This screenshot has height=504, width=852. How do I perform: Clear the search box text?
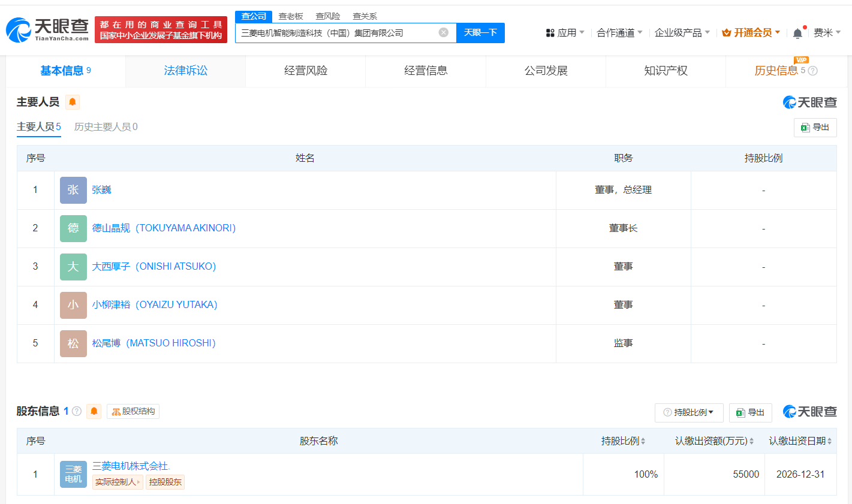[443, 32]
